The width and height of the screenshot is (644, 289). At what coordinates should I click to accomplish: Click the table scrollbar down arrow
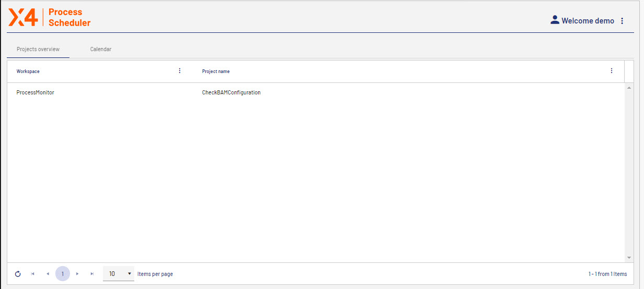click(x=629, y=257)
